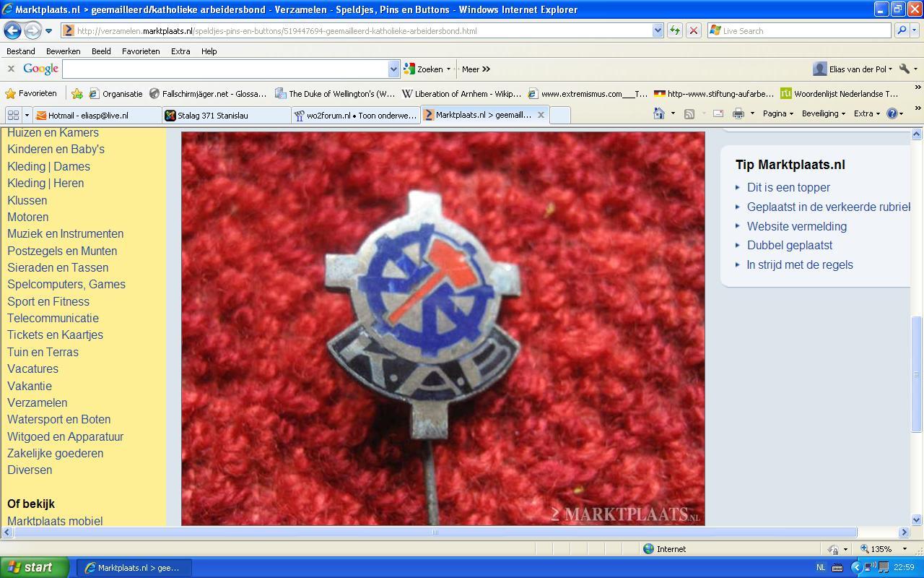
Task: Click the Live Search input box
Action: pos(799,31)
